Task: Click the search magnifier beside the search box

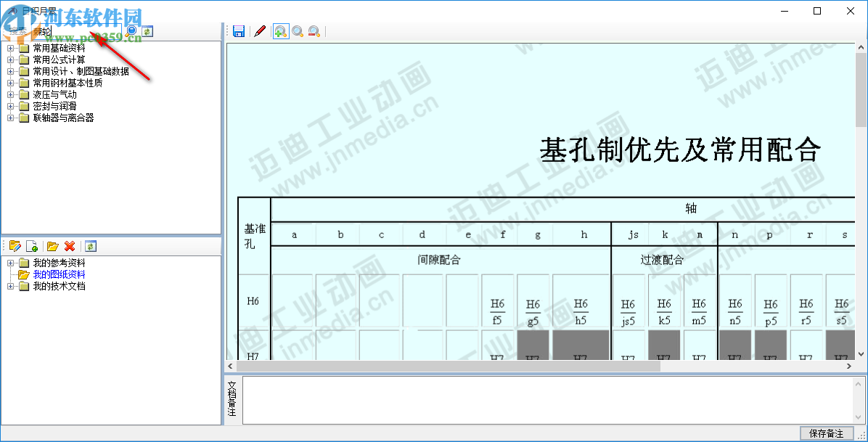Action: 131,31
